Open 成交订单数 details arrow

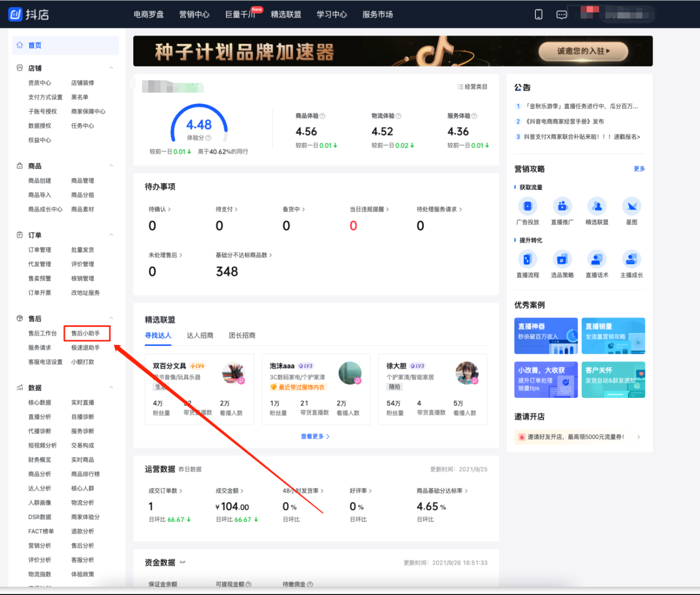tap(181, 491)
